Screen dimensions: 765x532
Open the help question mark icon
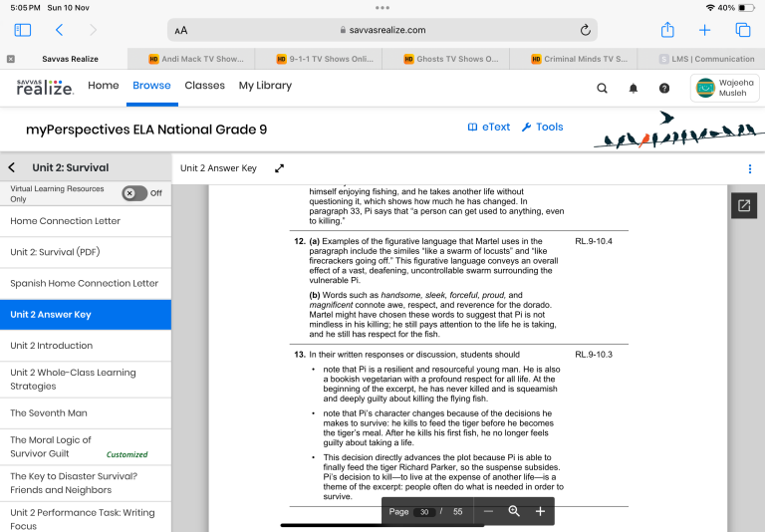664,88
